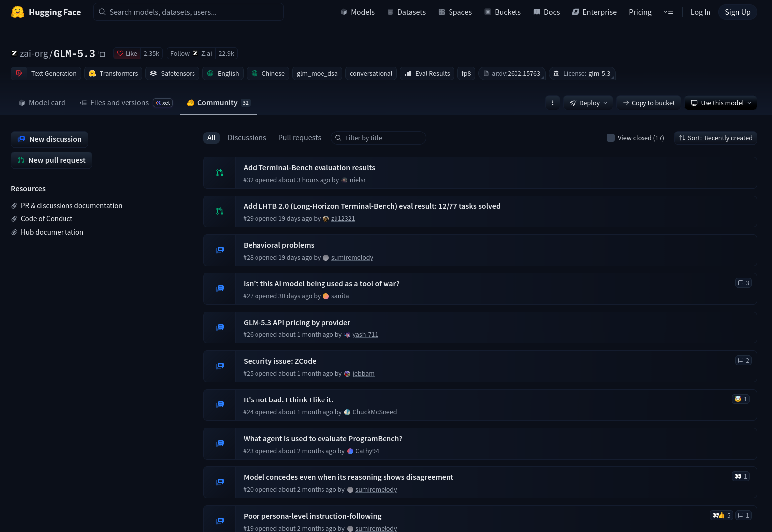Click the Hugging Face logo icon
The height and width of the screenshot is (532, 772).
(18, 12)
